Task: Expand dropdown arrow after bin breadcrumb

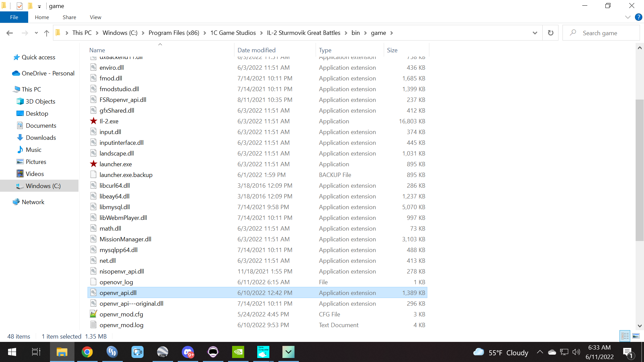Action: 365,33
